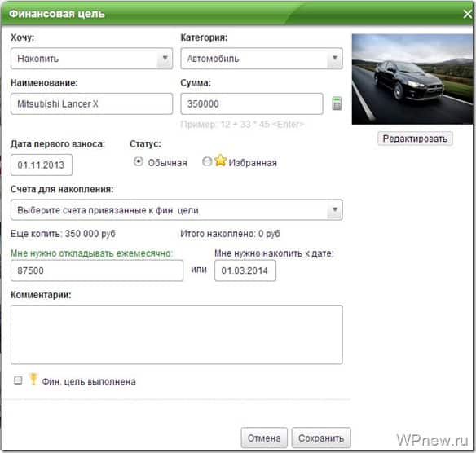This screenshot has width=476, height=453.
Task: Expand the Хочу dropdown showing Накопить
Action: coord(91,59)
